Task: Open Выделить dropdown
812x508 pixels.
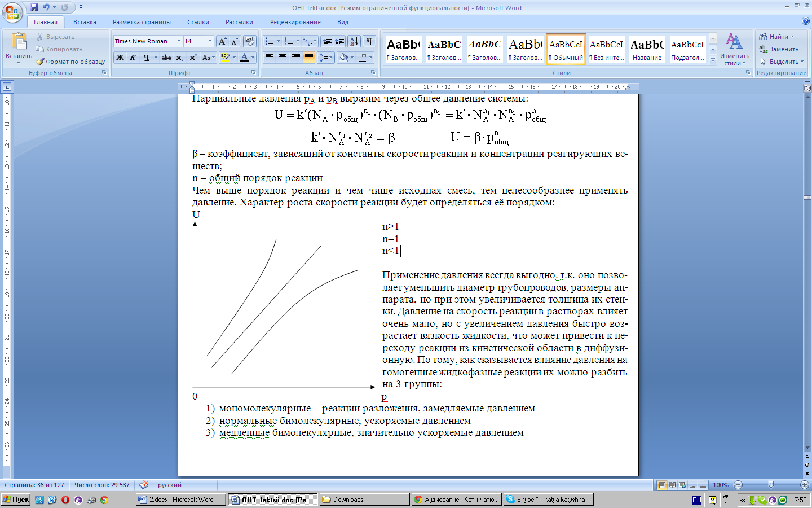Action: click(782, 62)
